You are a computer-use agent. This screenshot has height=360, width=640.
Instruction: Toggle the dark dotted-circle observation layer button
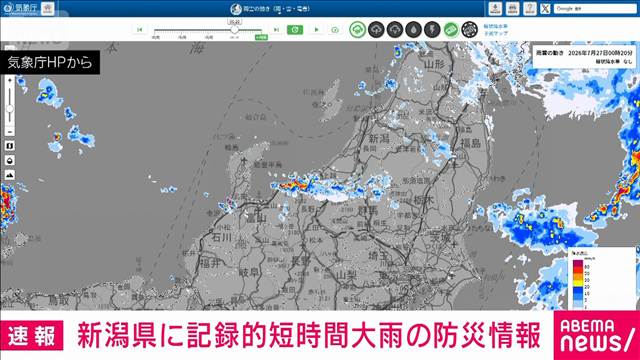(x=469, y=30)
